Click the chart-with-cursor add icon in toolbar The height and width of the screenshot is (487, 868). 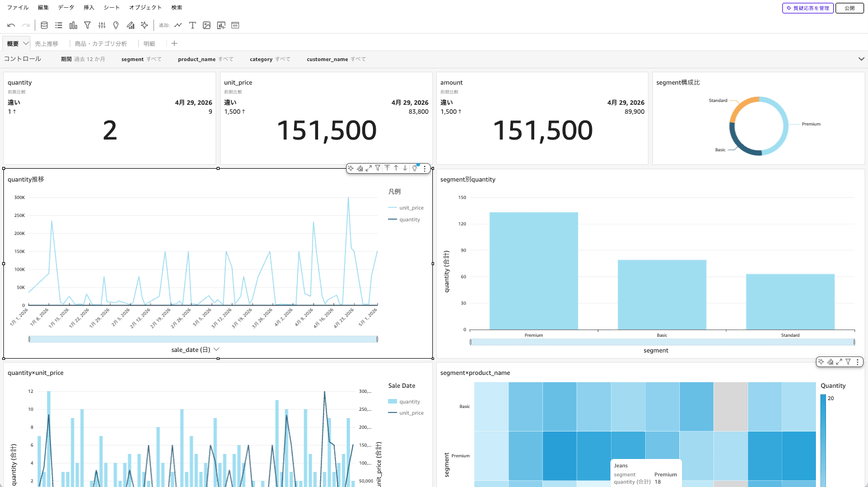221,25
